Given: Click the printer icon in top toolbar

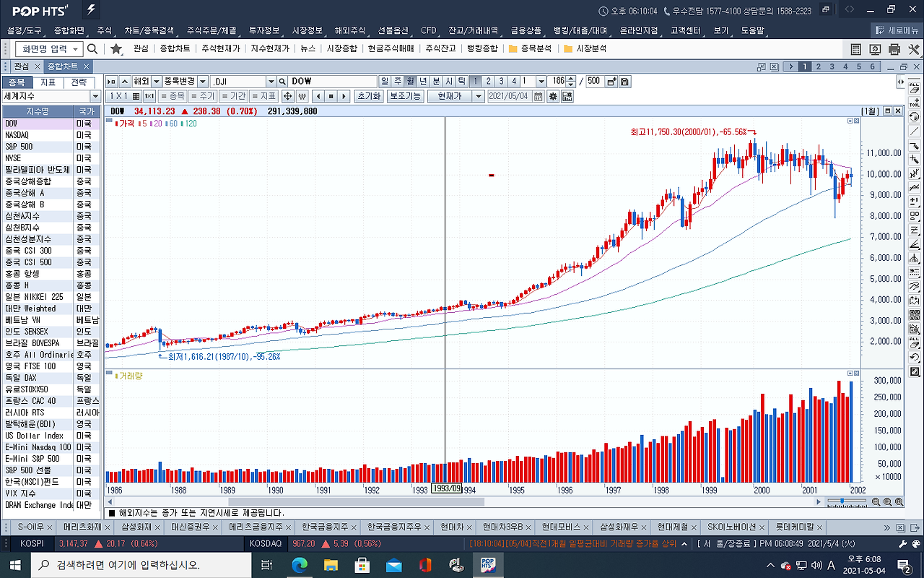Looking at the screenshot, I should (894, 49).
